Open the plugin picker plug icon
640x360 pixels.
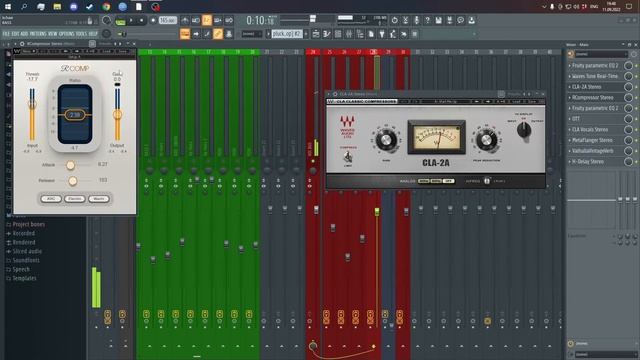382,34
